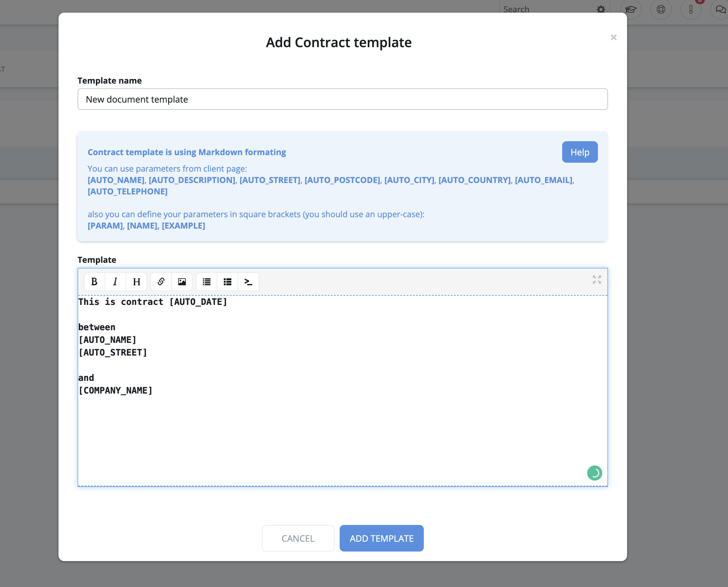The image size is (728, 587).
Task: Open settings gear beside the search
Action: tap(600, 9)
